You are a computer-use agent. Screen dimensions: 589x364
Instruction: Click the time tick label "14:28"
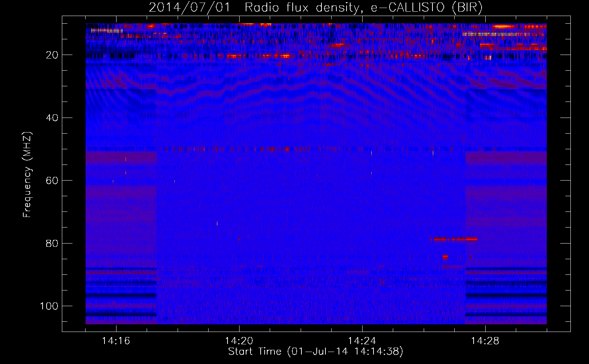[485, 341]
